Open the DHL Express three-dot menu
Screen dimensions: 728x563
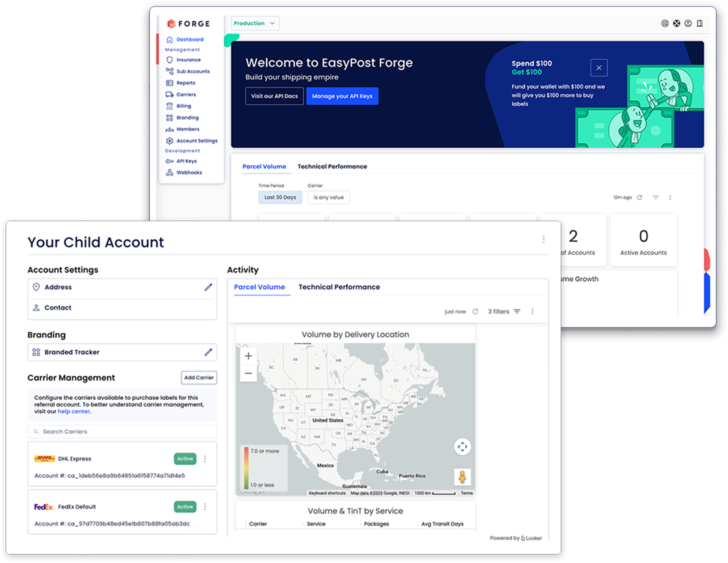(x=205, y=459)
